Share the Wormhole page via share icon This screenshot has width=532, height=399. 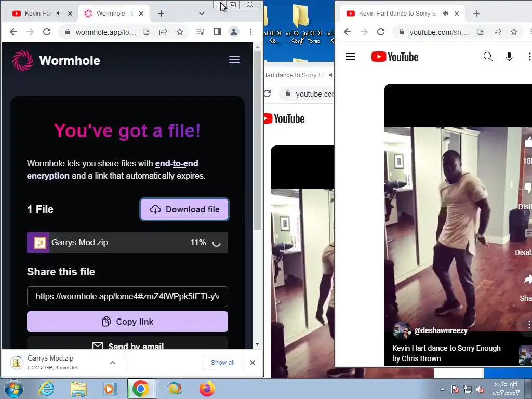point(163,32)
